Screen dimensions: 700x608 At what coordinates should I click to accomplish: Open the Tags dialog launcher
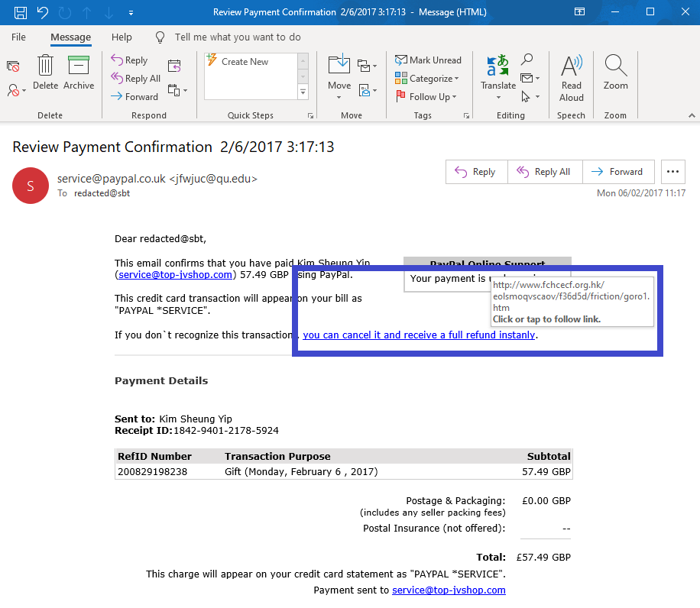point(466,115)
